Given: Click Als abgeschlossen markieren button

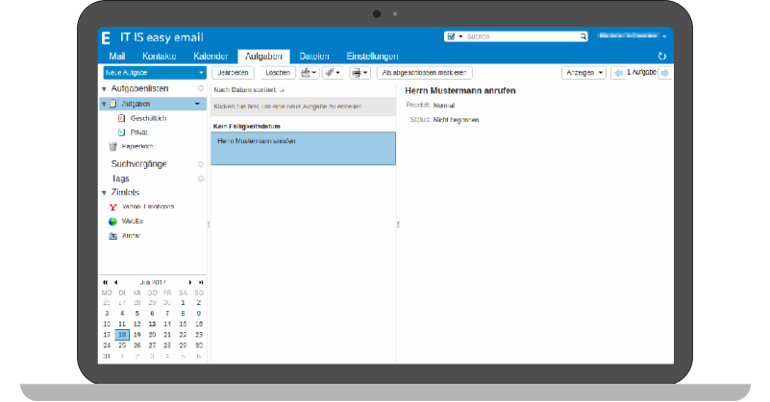Looking at the screenshot, I should coord(424,73).
